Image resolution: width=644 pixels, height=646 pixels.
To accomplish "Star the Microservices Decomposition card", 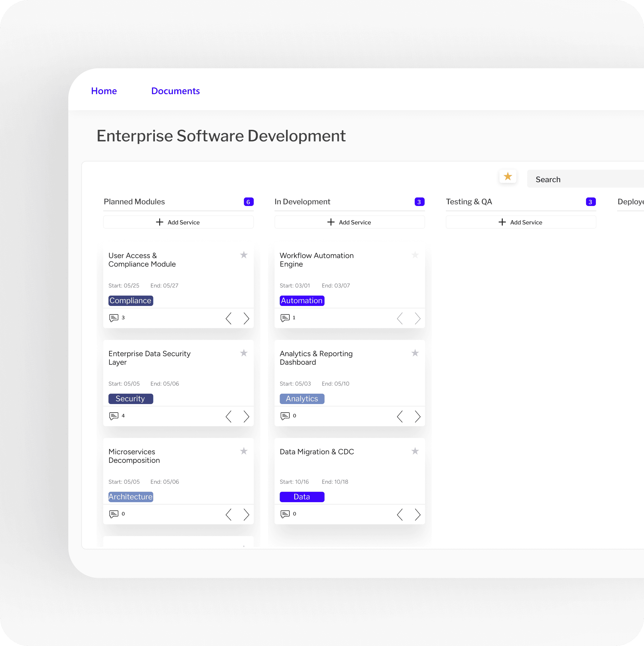I will (x=244, y=451).
